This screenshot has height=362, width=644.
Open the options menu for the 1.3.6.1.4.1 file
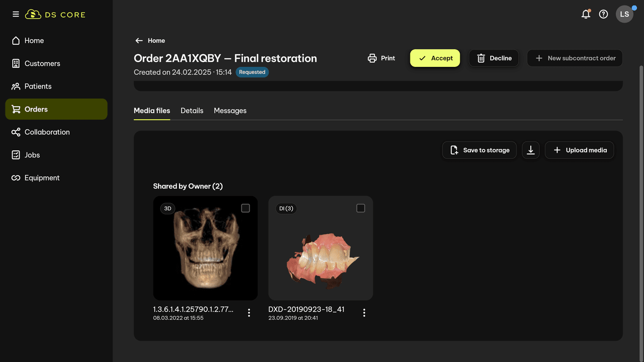[249, 313]
